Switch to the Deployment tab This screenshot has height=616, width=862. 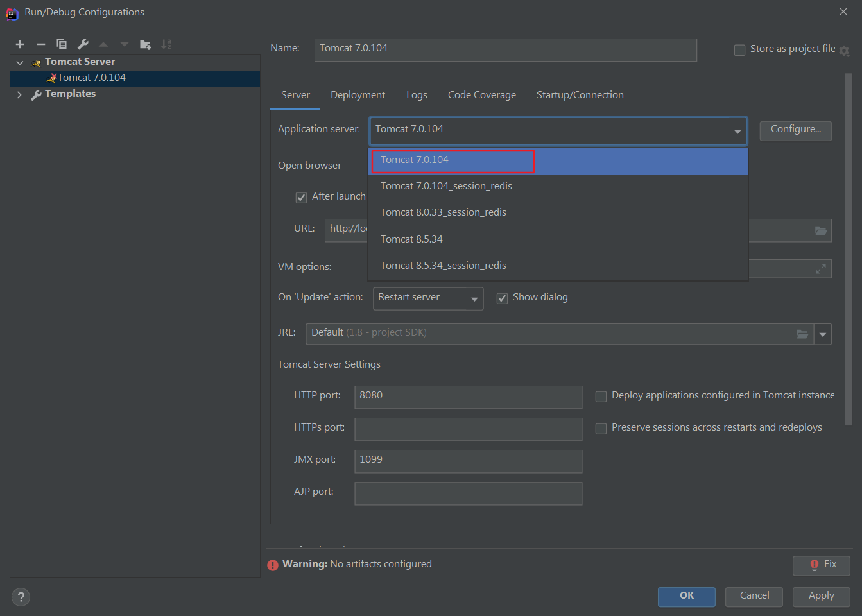pyautogui.click(x=358, y=95)
